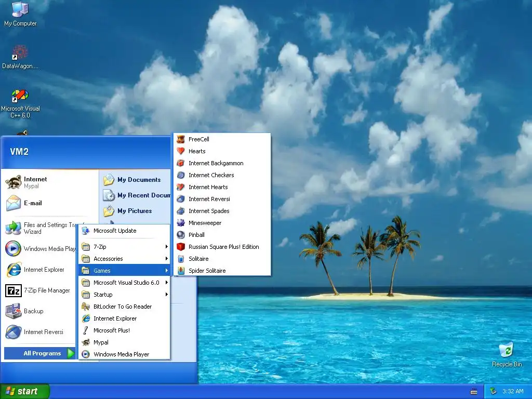Click the Russian Square Plus! Edition icon
The height and width of the screenshot is (399, 532).
181,247
